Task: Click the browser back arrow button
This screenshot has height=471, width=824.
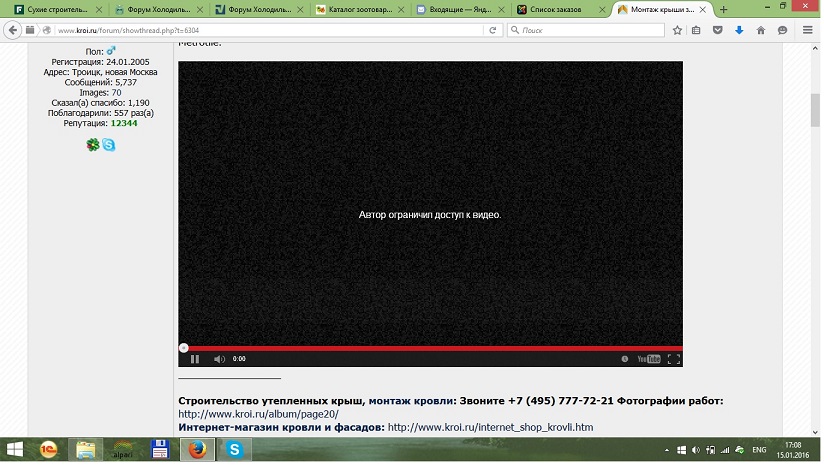Action: (x=14, y=30)
